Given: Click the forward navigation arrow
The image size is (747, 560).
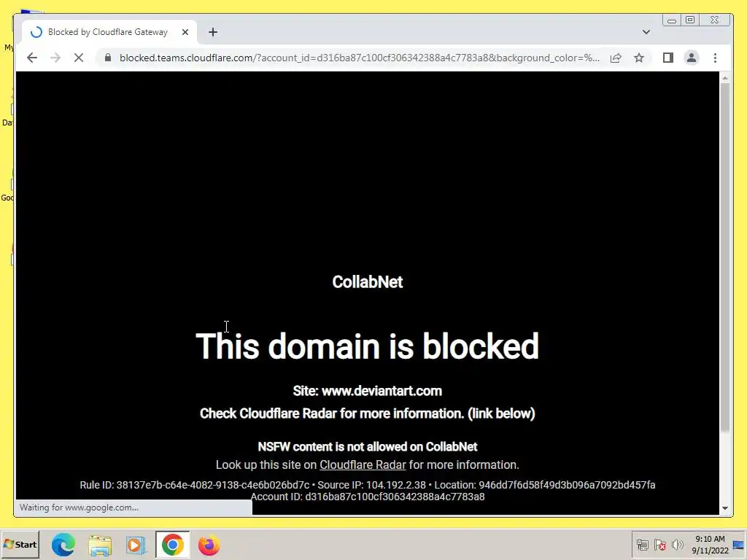Looking at the screenshot, I should [x=55, y=58].
